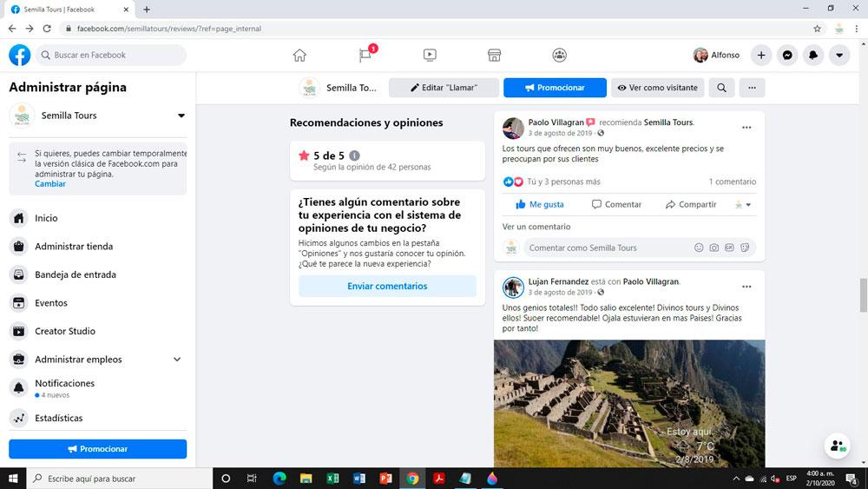This screenshot has width=868, height=489.
Task: Open the Pages flag icon with notification
Action: click(365, 55)
